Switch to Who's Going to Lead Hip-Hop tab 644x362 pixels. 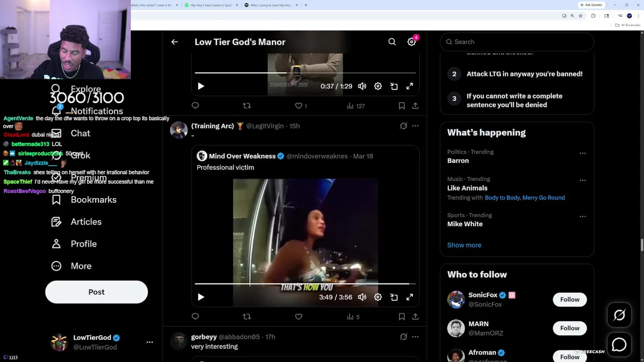(x=271, y=5)
